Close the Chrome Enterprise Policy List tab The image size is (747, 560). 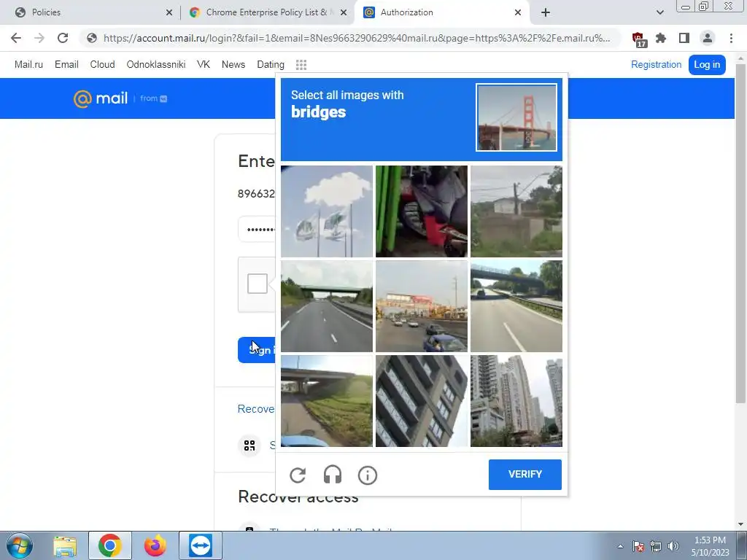(344, 13)
